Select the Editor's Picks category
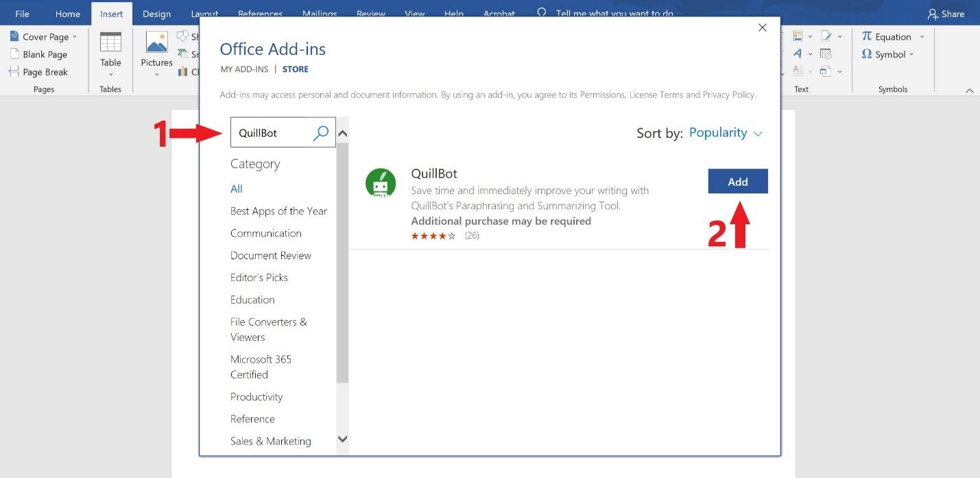This screenshot has height=478, width=980. point(259,278)
